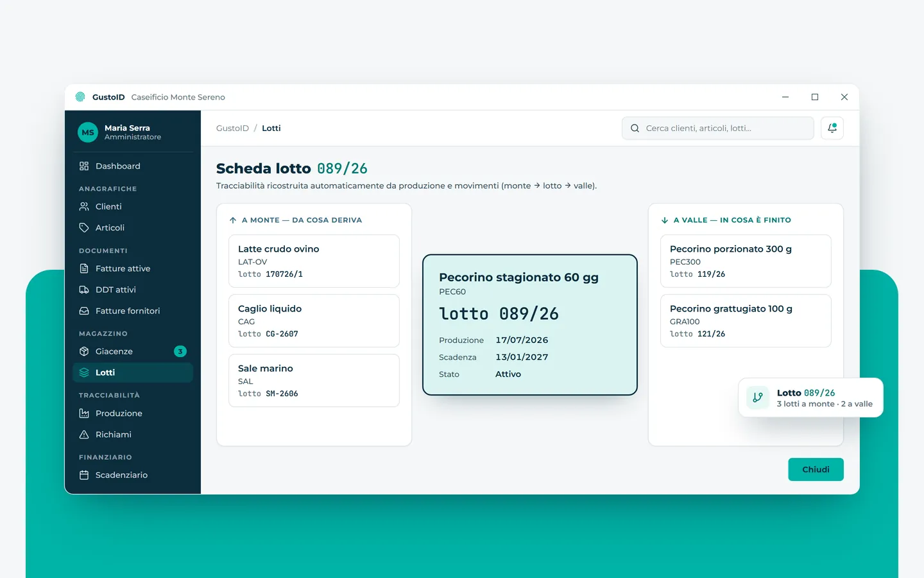Screen dimensions: 924x578
Task: Click the GustoID fingerprint logo
Action: tap(80, 97)
